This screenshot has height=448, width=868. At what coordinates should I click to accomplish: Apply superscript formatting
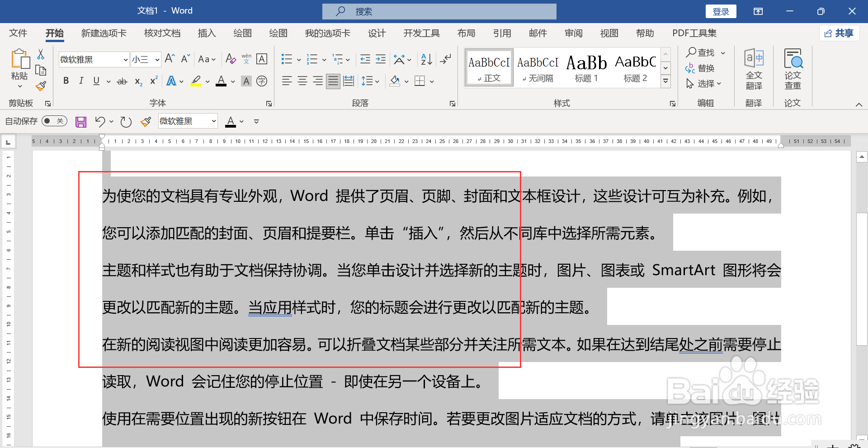154,81
